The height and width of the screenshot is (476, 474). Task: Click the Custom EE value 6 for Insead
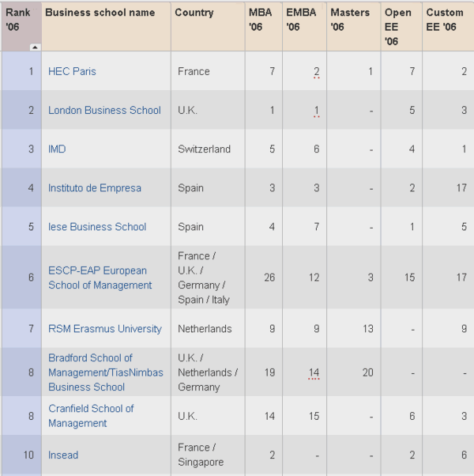(464, 455)
